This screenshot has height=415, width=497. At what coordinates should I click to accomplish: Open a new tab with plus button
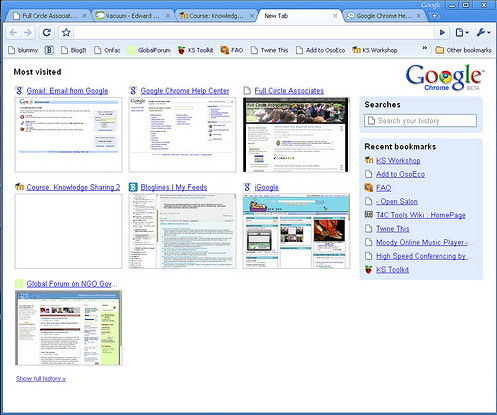[434, 16]
